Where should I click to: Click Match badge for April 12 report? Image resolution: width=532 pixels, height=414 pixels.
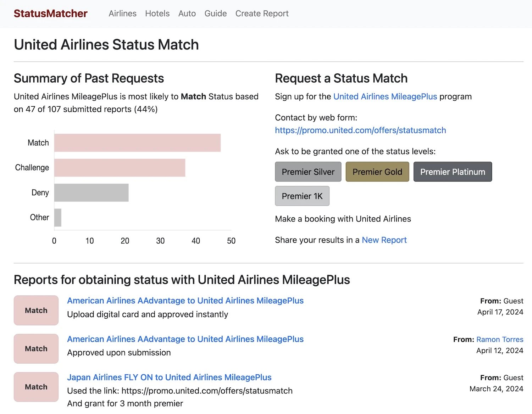tap(36, 349)
